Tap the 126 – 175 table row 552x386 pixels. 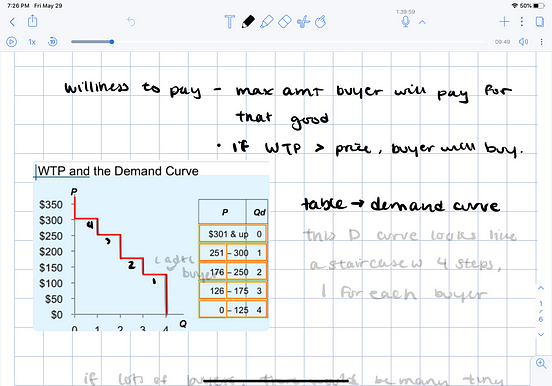pos(233,291)
